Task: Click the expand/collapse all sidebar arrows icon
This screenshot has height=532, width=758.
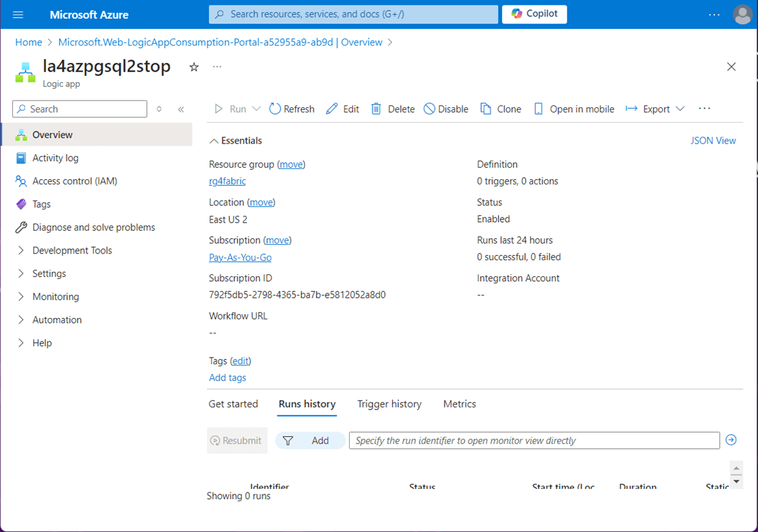Action: pos(159,109)
